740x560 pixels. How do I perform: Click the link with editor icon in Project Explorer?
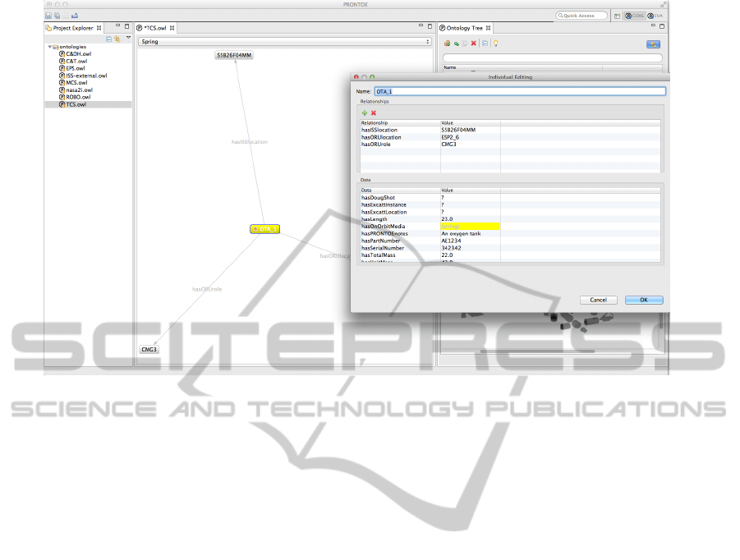(118, 39)
